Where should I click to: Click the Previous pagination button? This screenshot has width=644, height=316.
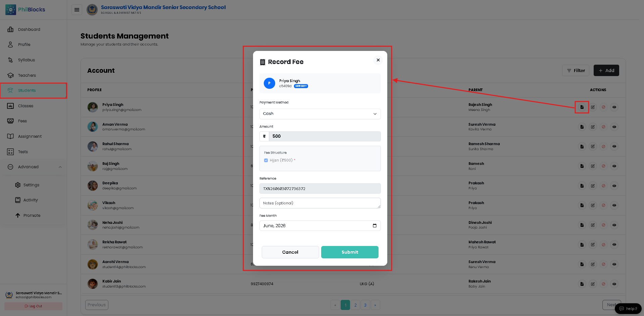(x=97, y=305)
